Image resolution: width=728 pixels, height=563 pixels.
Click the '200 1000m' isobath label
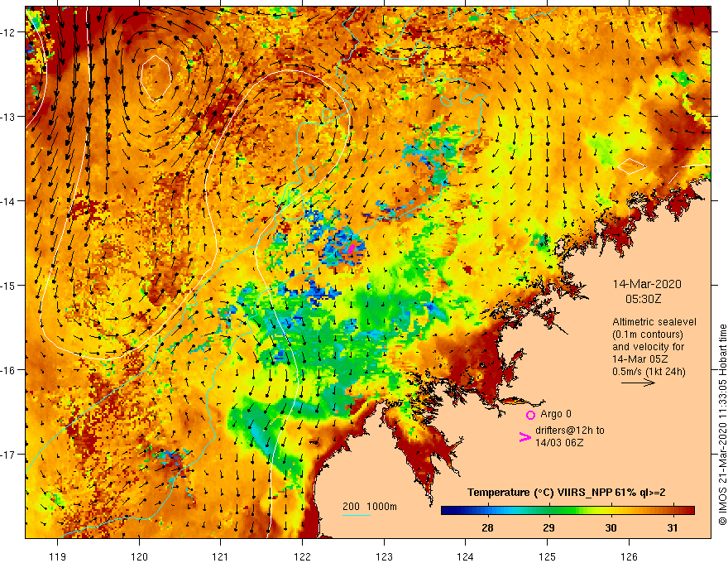370,507
